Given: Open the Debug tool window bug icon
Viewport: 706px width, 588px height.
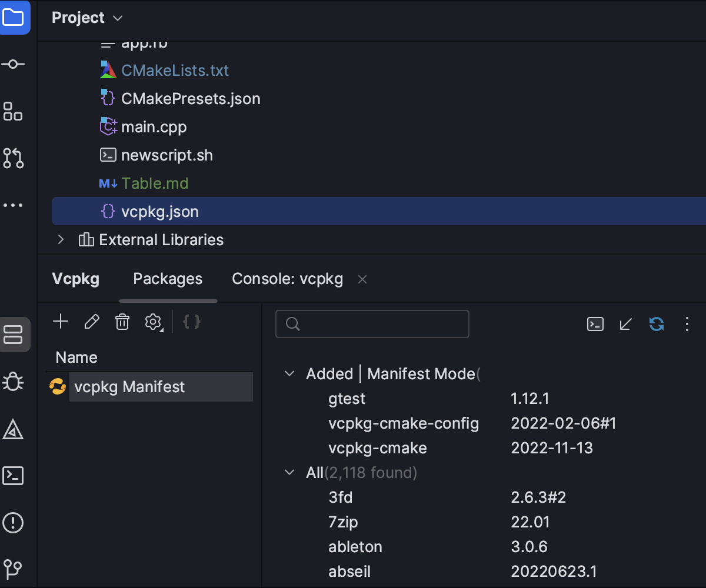Looking at the screenshot, I should coord(13,382).
